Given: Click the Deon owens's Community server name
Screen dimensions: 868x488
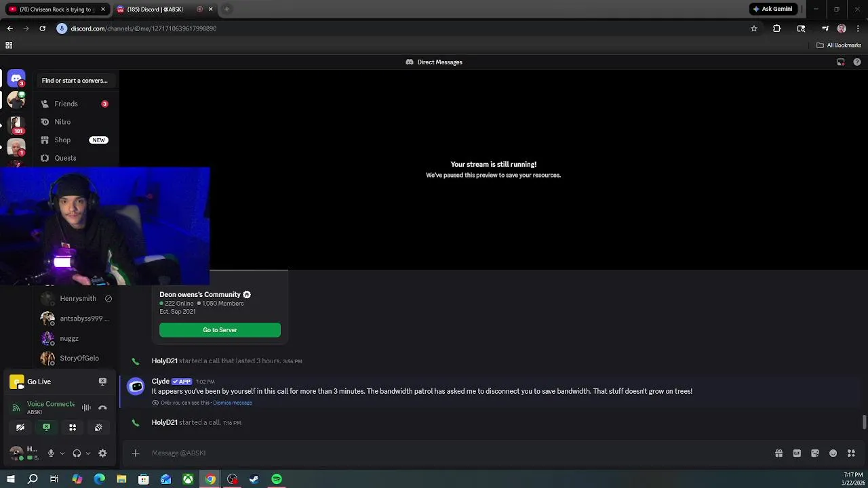Looking at the screenshot, I should tap(200, 294).
